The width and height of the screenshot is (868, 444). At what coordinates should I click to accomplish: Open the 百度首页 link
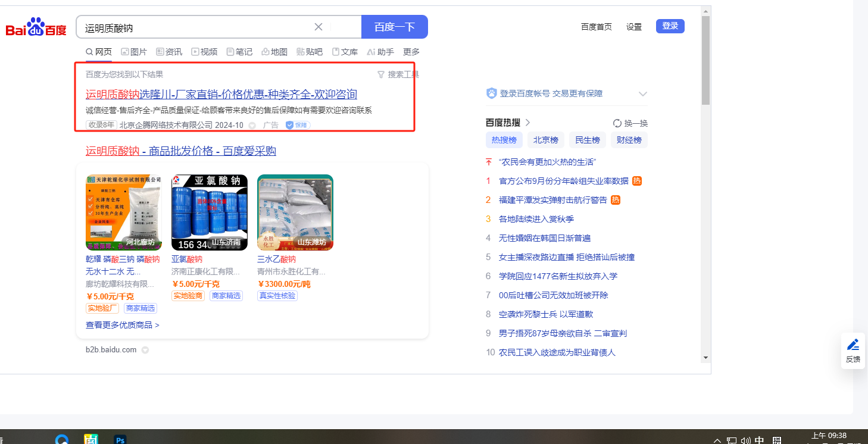pos(597,27)
